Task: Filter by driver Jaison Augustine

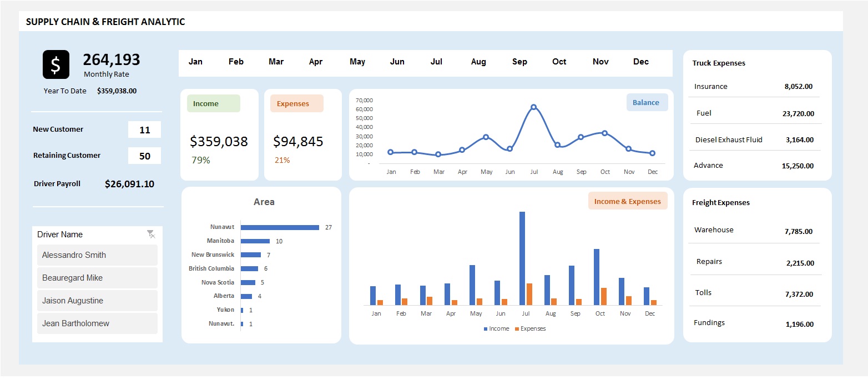Action: point(97,301)
